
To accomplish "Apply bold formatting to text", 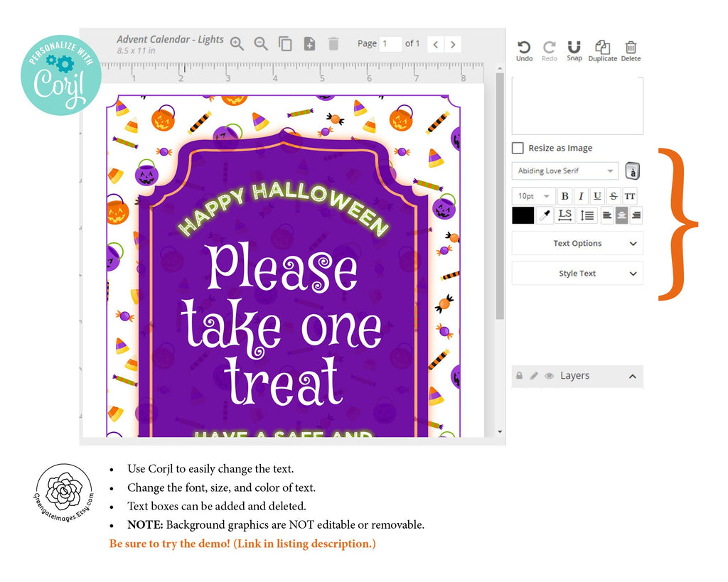I will [564, 196].
